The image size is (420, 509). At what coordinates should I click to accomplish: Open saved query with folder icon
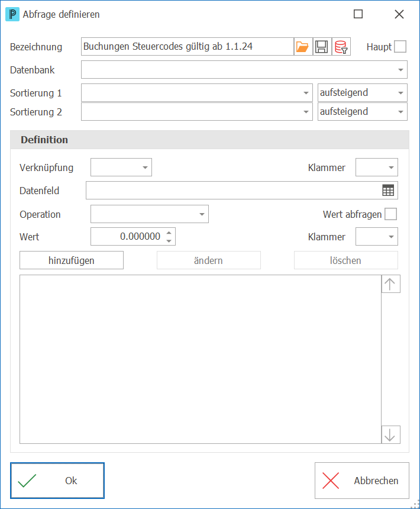click(303, 47)
